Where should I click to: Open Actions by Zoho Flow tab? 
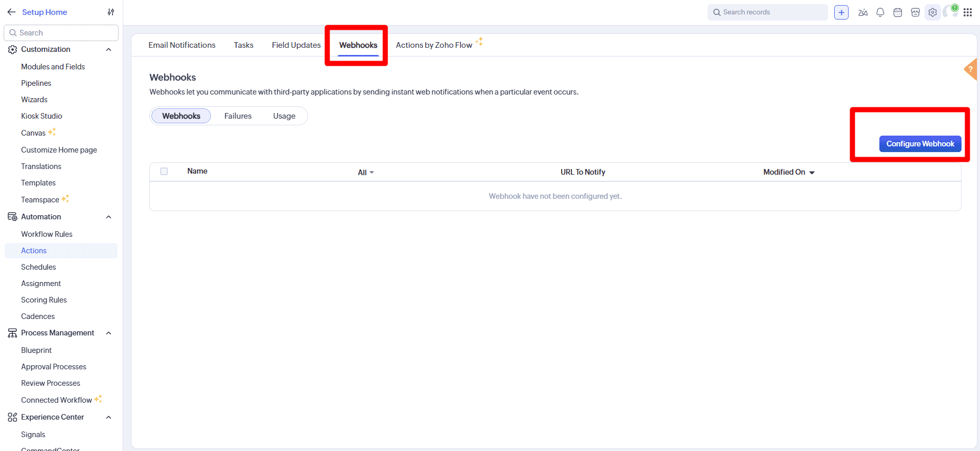[x=434, y=45]
